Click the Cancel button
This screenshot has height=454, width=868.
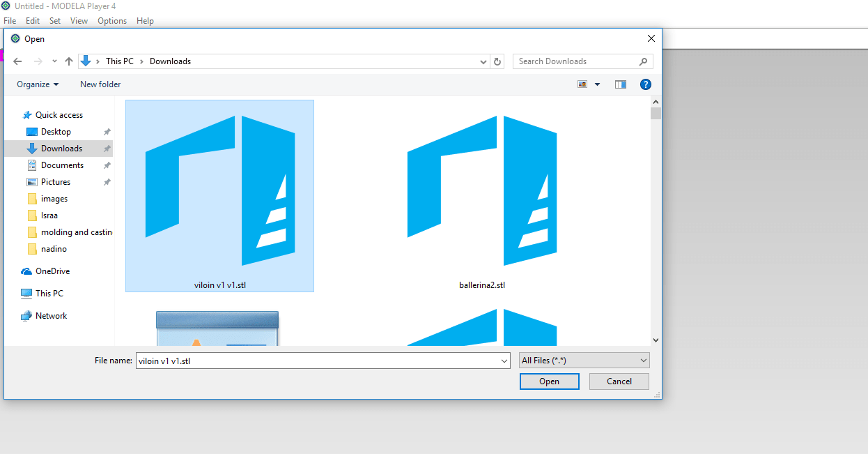(619, 381)
